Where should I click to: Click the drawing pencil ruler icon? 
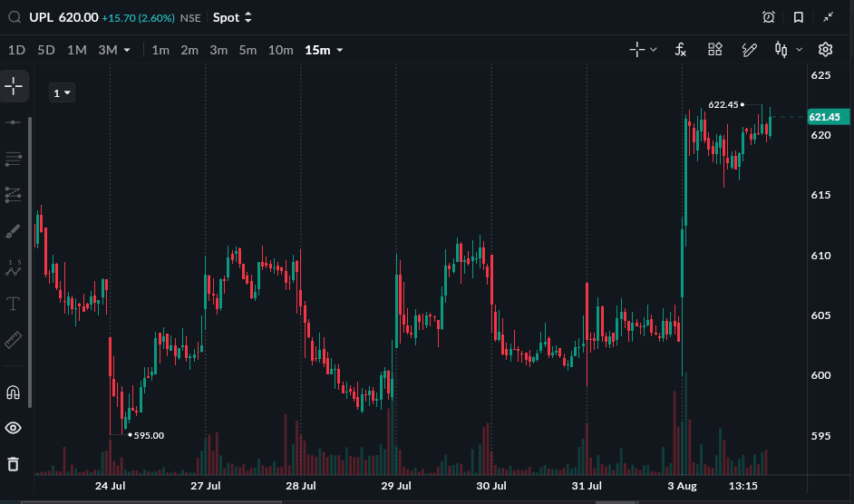tap(750, 50)
